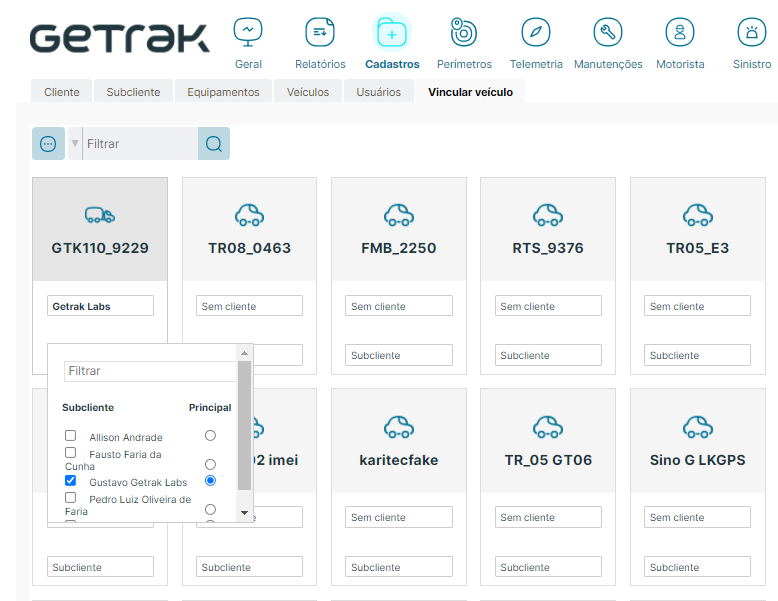Click the car icon of RTS_9376

coord(548,215)
